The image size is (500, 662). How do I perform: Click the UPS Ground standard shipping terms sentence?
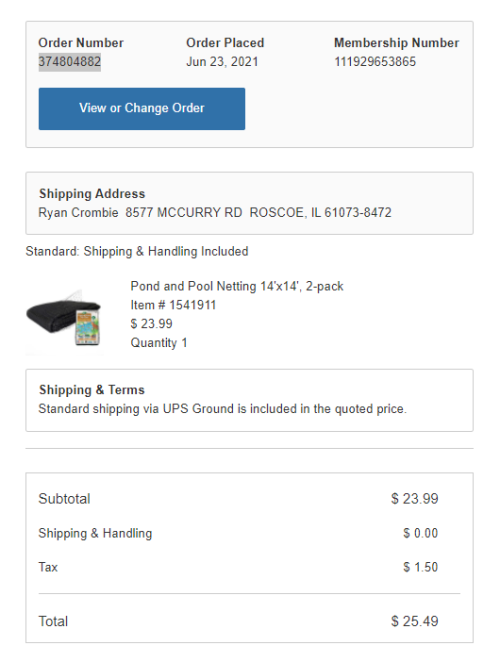[223, 409]
